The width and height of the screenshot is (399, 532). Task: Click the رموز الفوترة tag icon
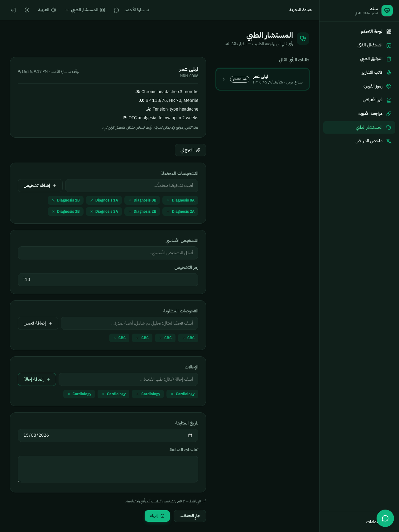389,86
